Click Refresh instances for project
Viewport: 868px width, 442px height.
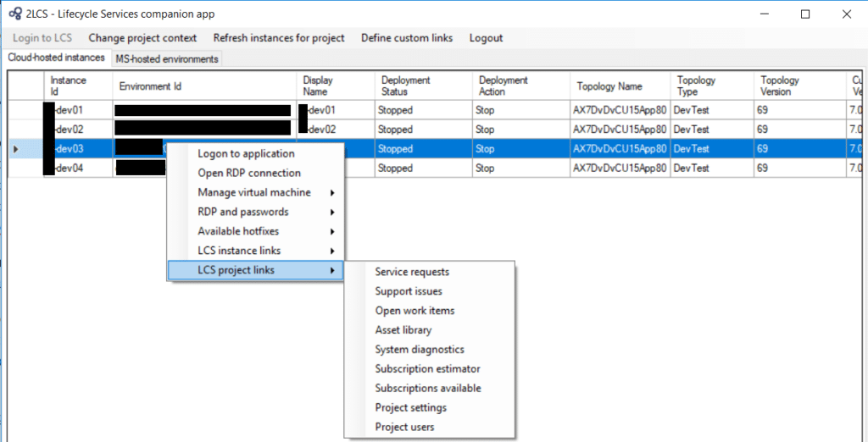[x=279, y=38]
